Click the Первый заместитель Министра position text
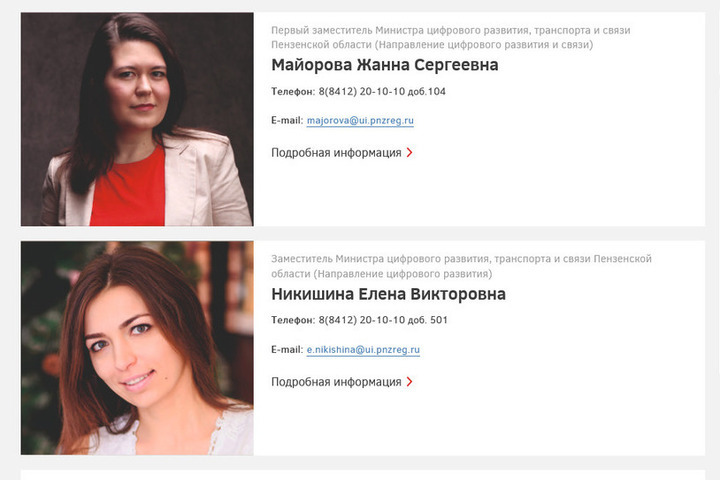The height and width of the screenshot is (480, 720). (450, 37)
